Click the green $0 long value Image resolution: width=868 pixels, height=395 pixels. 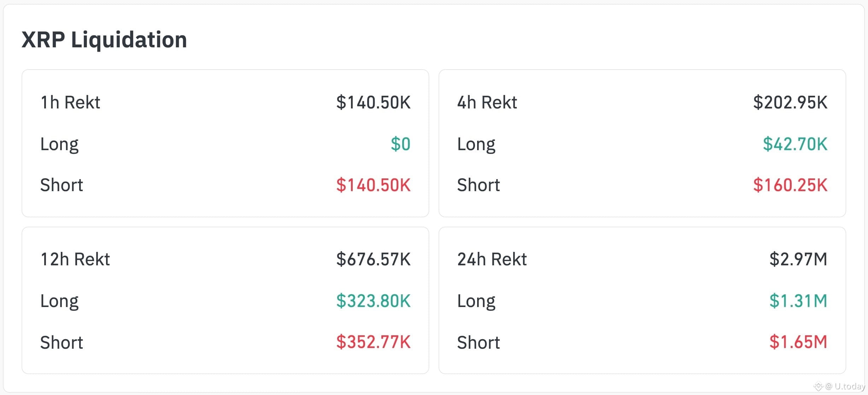pos(400,144)
